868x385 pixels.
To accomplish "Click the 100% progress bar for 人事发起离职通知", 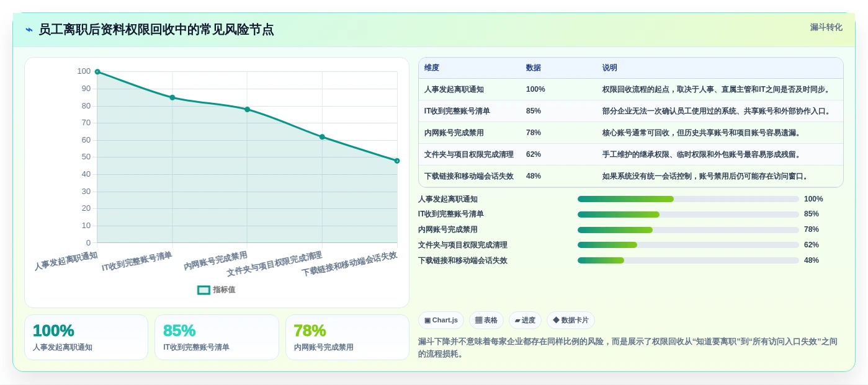I will coord(688,199).
